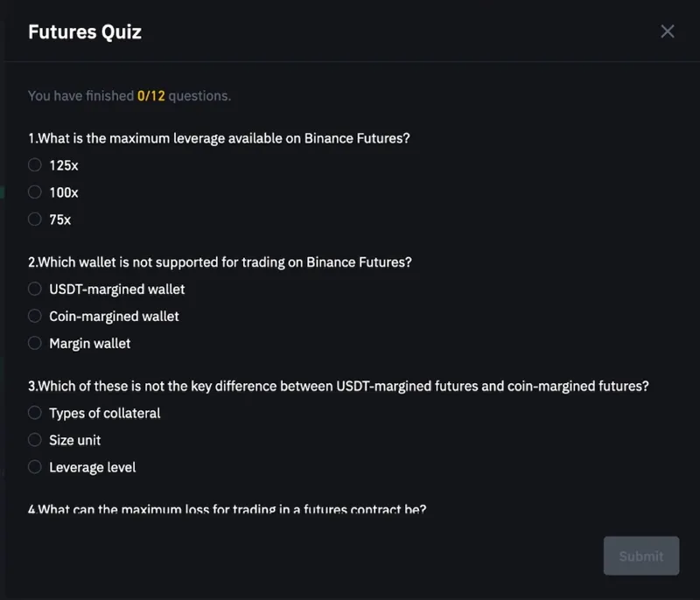The image size is (700, 600).
Task: Submit the quiz answers
Action: [641, 555]
